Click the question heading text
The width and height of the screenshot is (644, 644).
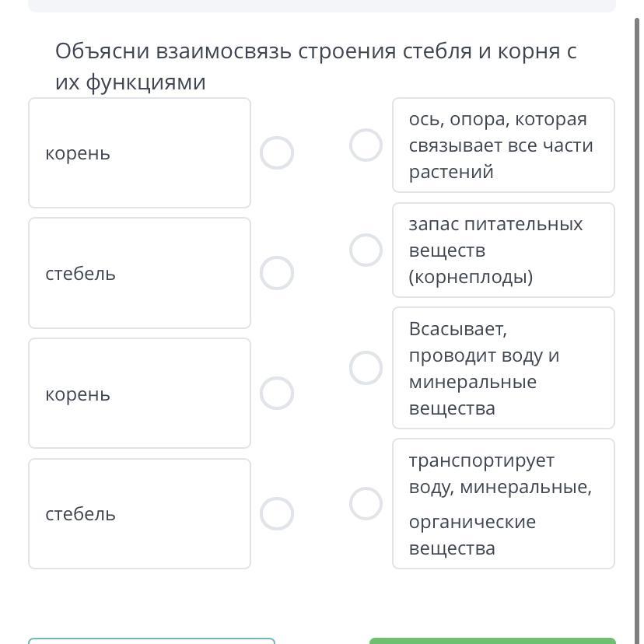pyautogui.click(x=316, y=67)
